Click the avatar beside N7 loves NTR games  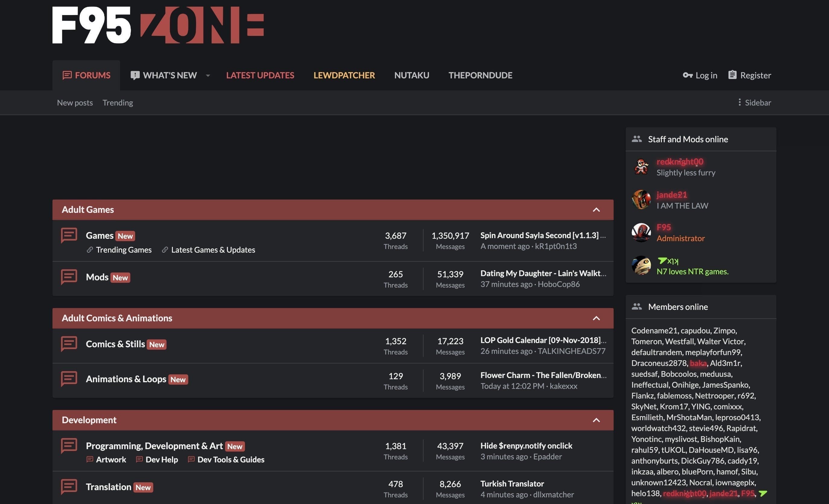641,266
